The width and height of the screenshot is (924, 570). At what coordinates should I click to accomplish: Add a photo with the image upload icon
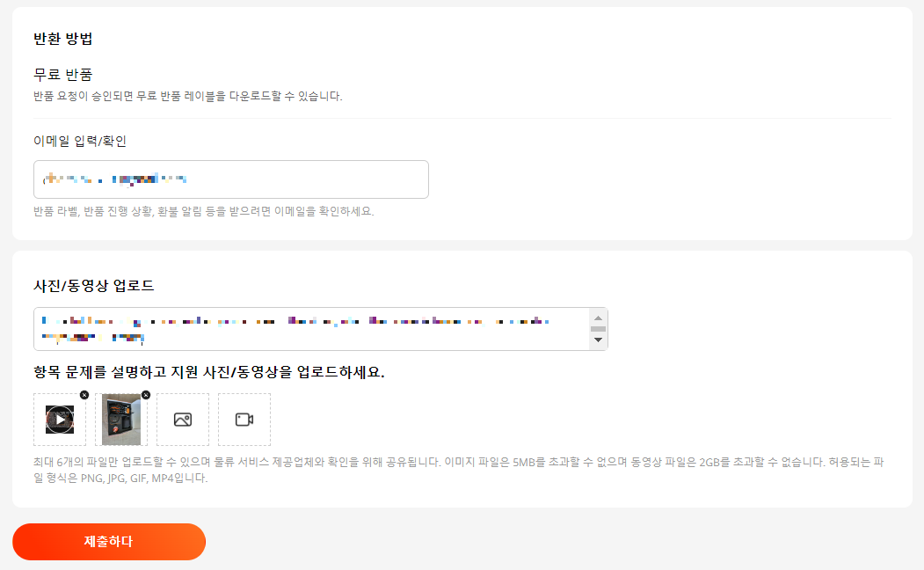point(183,420)
